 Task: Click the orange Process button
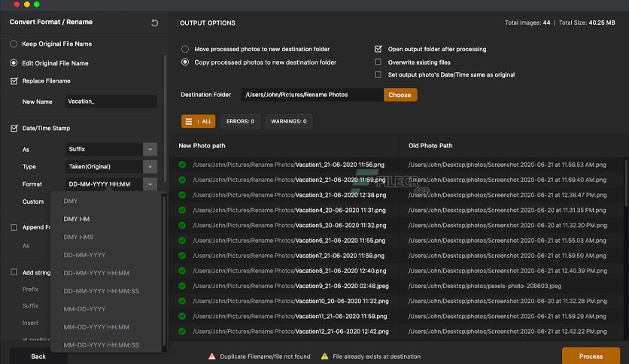pyautogui.click(x=591, y=356)
